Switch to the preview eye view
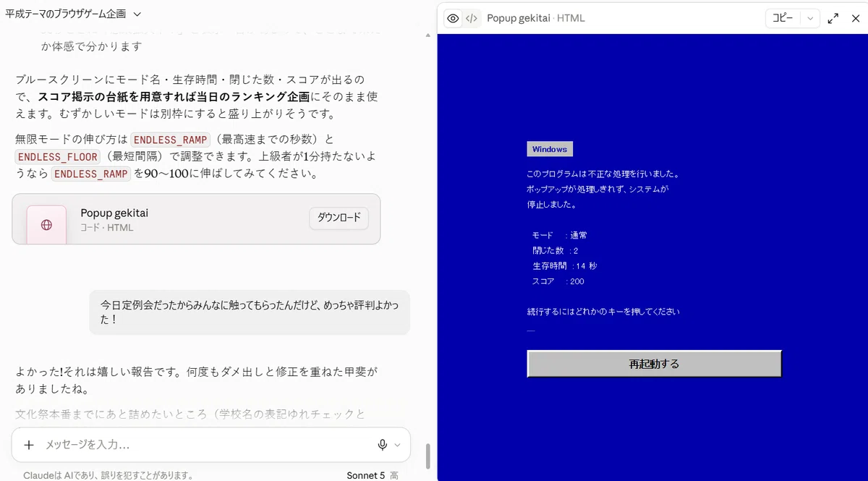Viewport: 868px width, 481px height. (x=453, y=19)
